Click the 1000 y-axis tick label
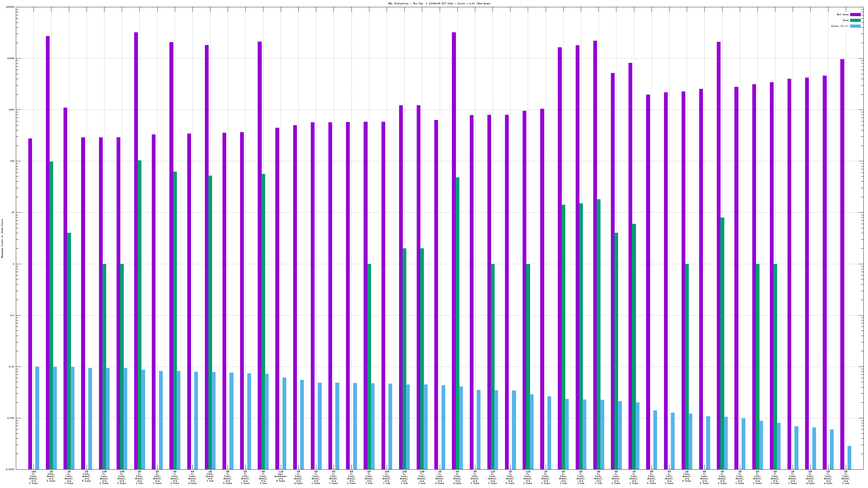The width and height of the screenshot is (868, 488). (12, 110)
